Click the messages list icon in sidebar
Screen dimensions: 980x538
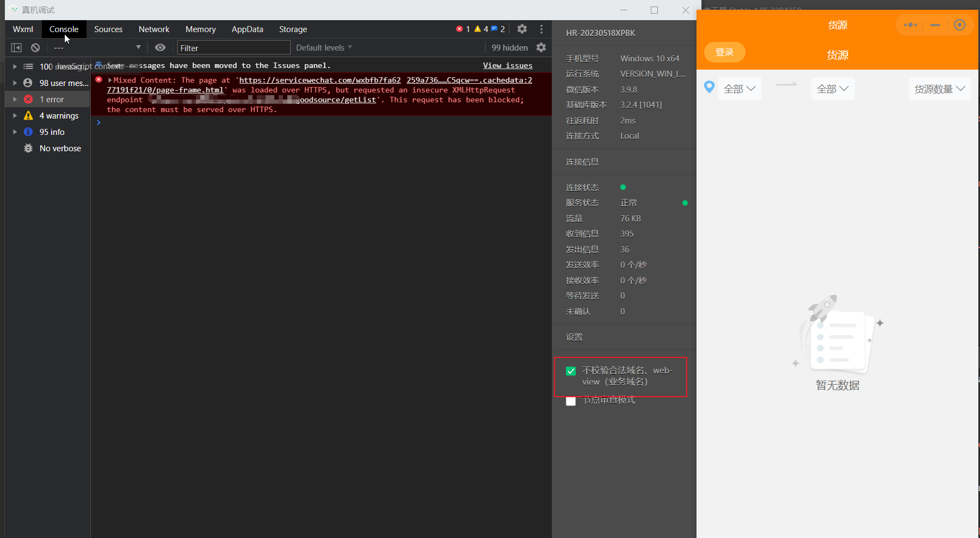28,66
